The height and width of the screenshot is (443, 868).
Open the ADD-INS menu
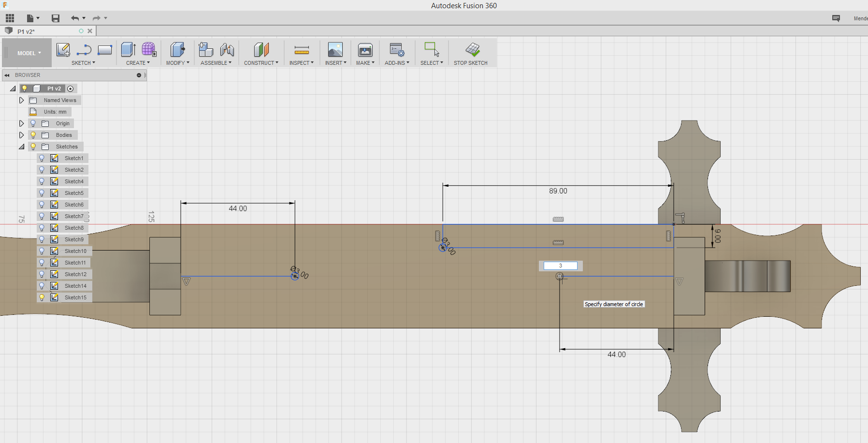tap(397, 63)
